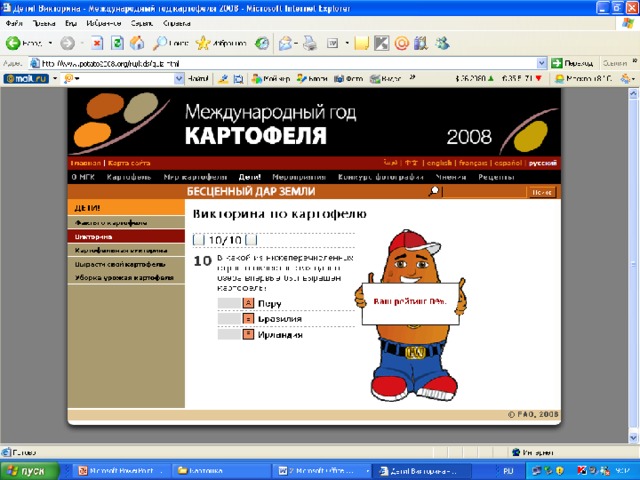Open the Рецепты navigation link
This screenshot has height=480, width=640.
(x=496, y=177)
